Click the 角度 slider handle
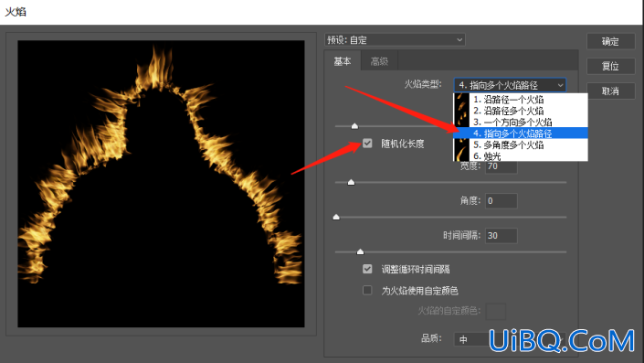The image size is (644, 363). point(336,217)
